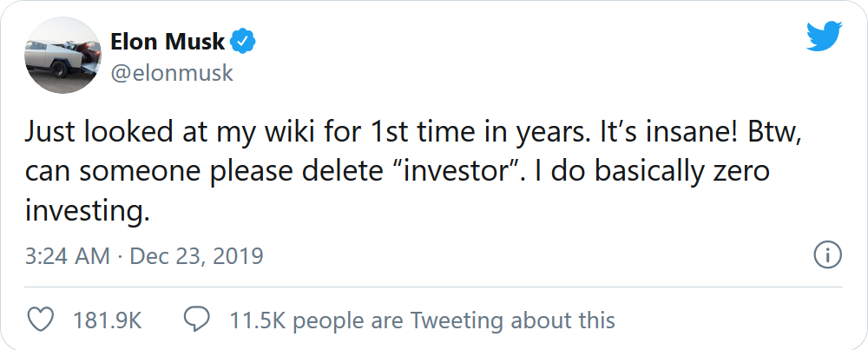The image size is (868, 350).
Task: Click the Dec 23, 2019 date
Action: pyautogui.click(x=196, y=256)
